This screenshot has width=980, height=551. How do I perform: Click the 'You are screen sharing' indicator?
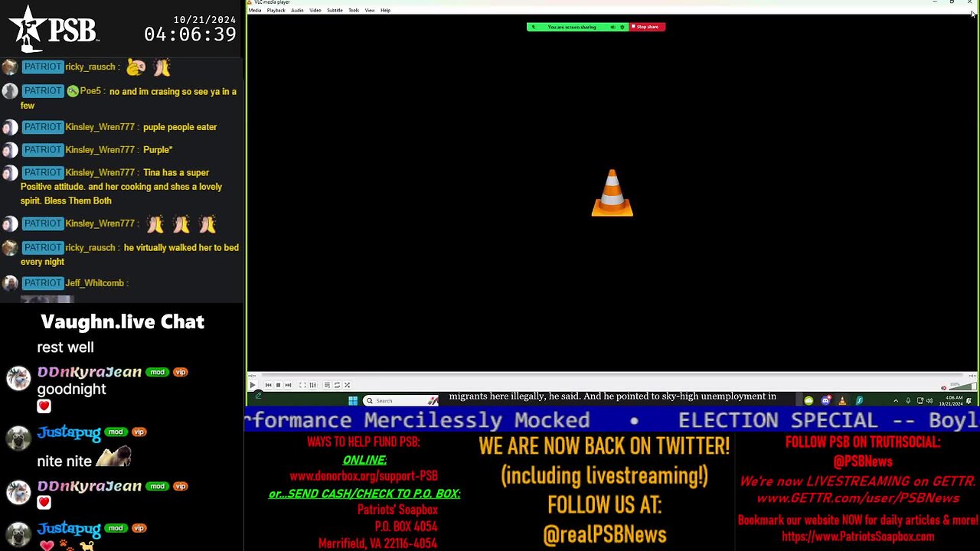click(x=572, y=27)
